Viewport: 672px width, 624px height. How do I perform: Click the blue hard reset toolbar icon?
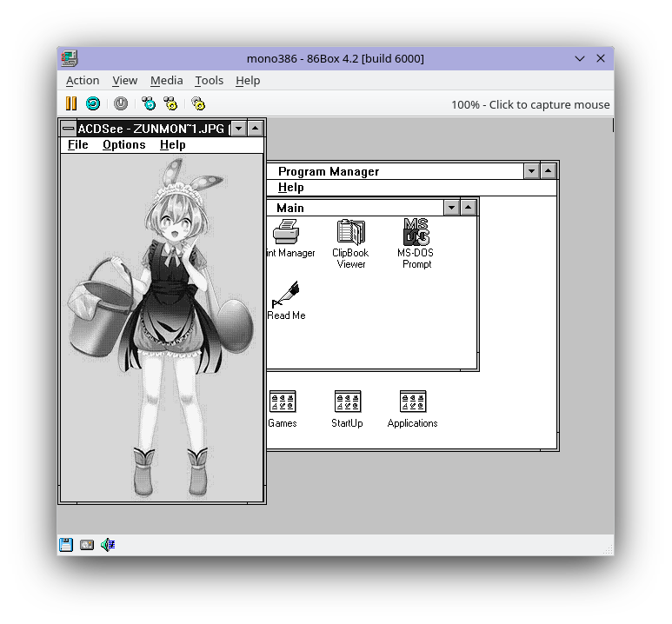93,103
